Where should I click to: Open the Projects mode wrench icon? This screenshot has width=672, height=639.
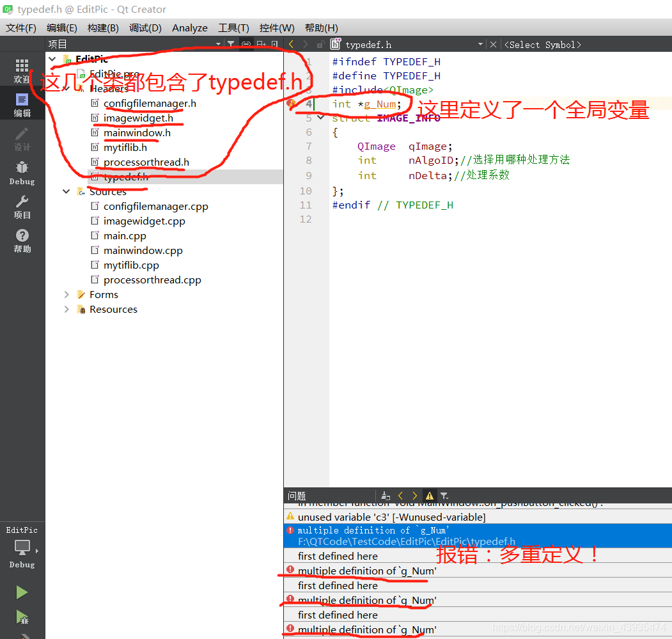pyautogui.click(x=22, y=207)
